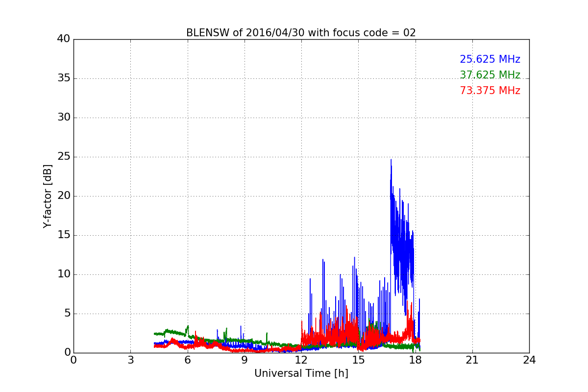Viewport: 588px width, 392px height.
Task: Click the x-axis tick label 18
Action: (415, 360)
